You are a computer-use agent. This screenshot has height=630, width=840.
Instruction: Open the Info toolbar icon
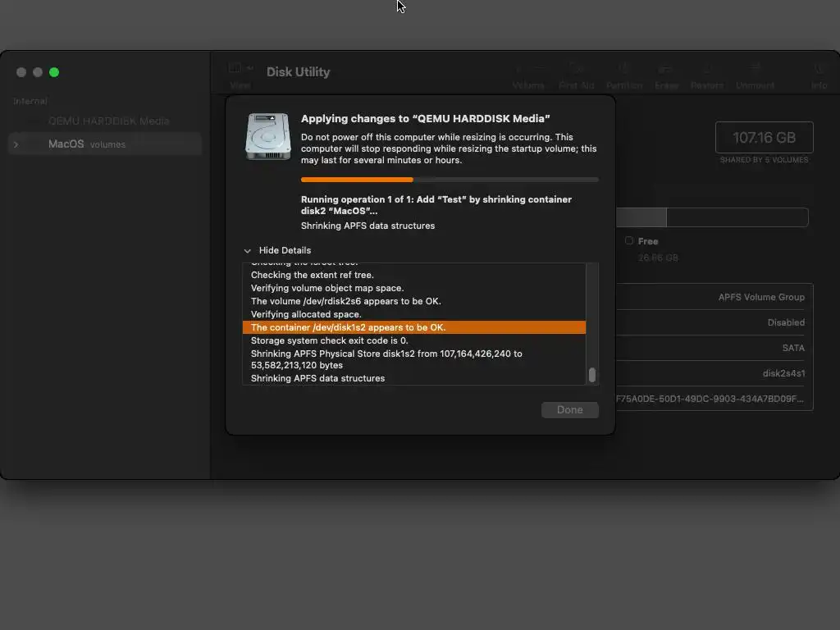pos(819,69)
